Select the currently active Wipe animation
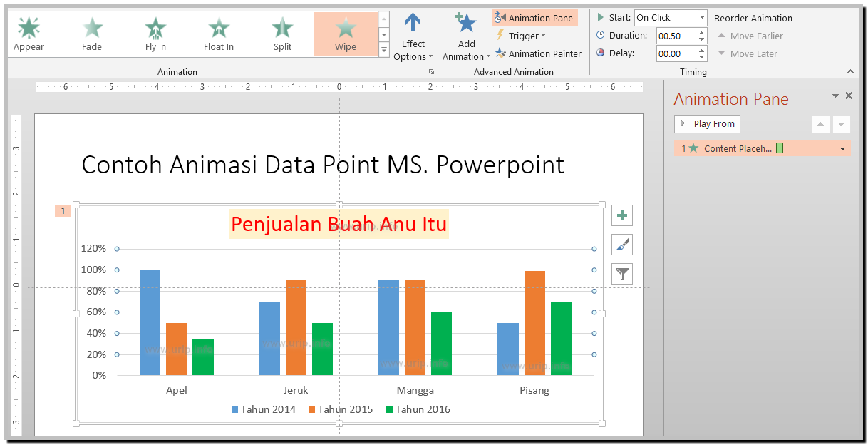 coord(345,32)
